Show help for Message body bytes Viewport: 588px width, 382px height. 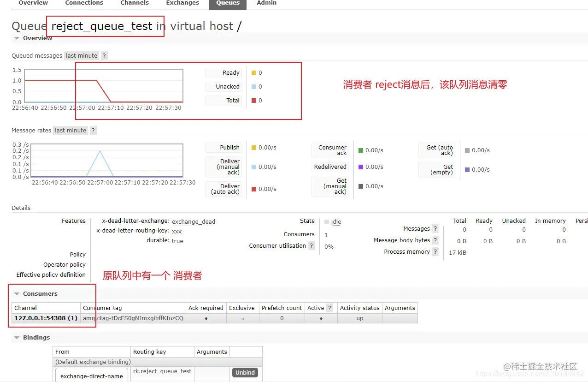pos(435,240)
